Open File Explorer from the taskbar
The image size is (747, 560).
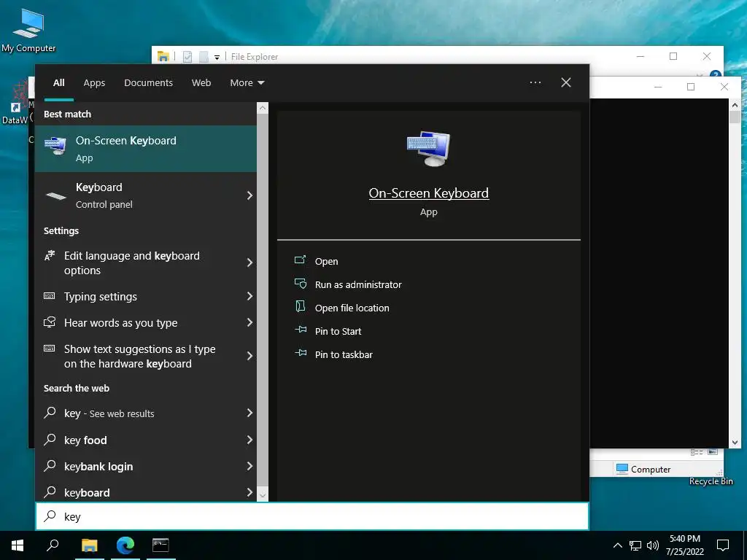click(89, 545)
